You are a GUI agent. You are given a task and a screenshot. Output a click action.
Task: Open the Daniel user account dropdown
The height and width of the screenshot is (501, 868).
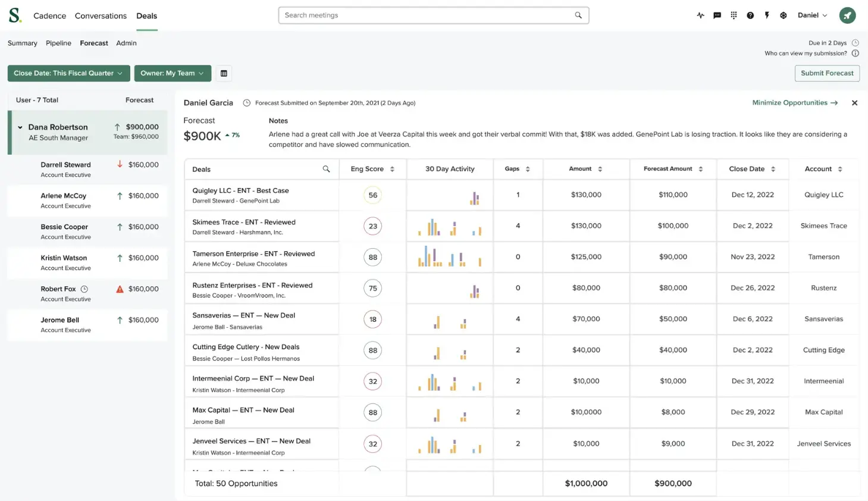[x=812, y=15]
